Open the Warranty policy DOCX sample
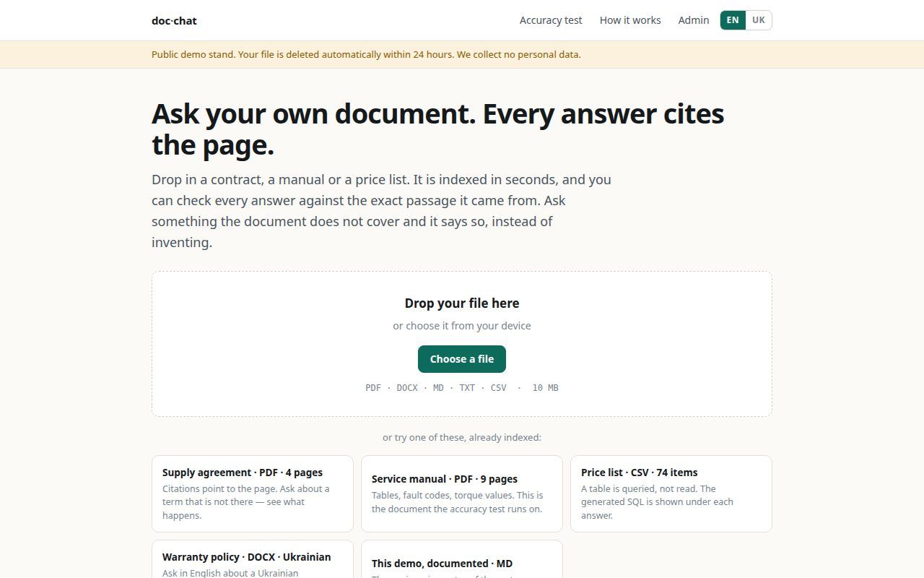The image size is (924, 578). [x=253, y=559]
